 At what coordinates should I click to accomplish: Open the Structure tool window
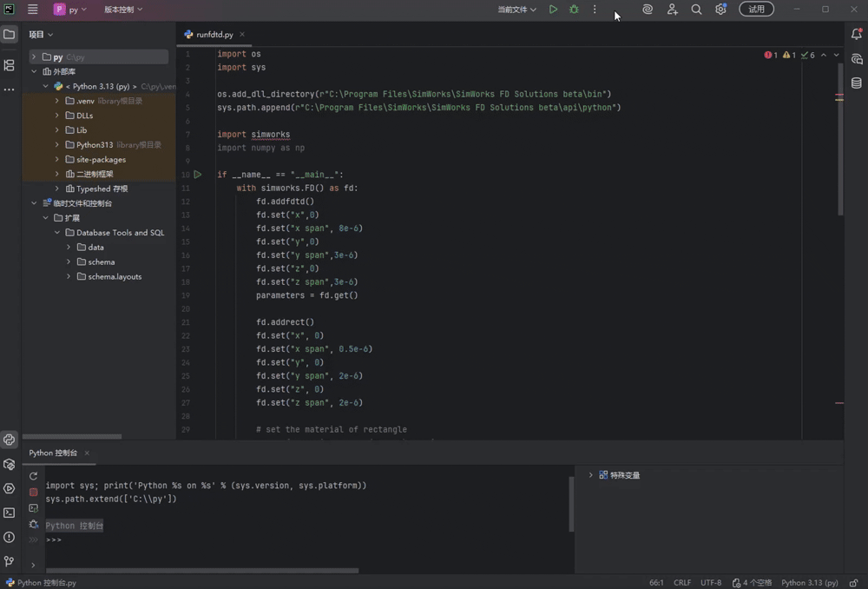coord(10,65)
